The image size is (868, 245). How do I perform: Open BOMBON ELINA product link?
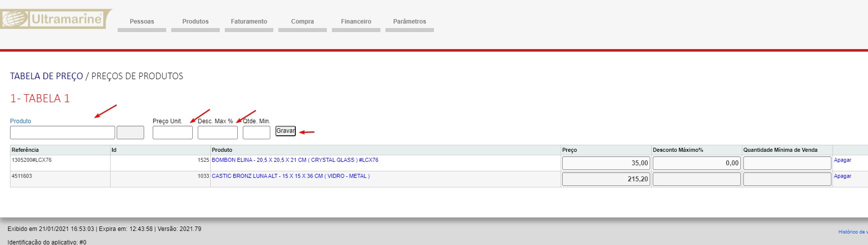(295, 160)
